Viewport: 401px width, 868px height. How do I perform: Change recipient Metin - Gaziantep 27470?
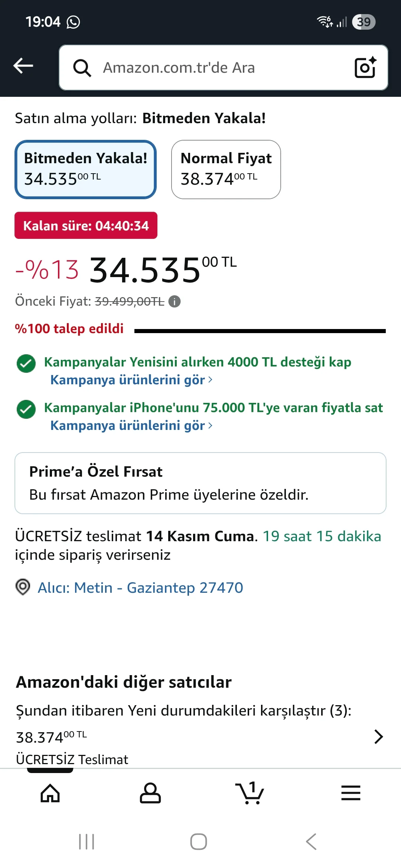(140, 588)
